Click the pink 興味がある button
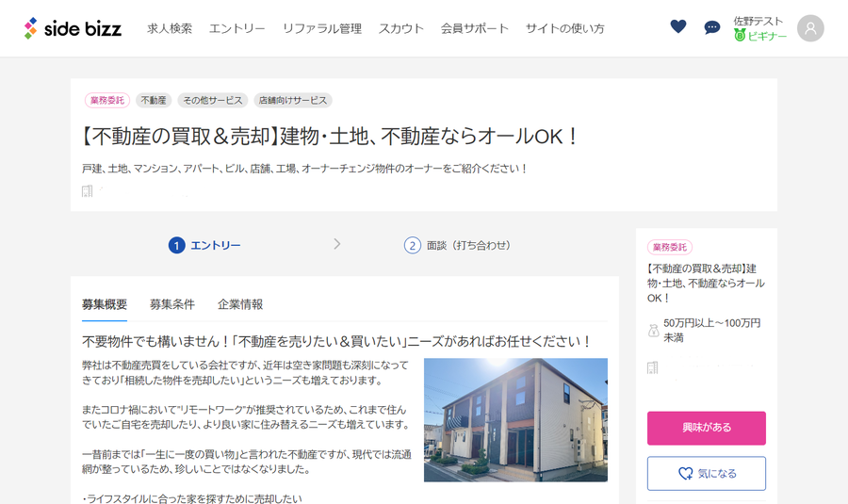Image resolution: width=848 pixels, height=504 pixels. 707,429
